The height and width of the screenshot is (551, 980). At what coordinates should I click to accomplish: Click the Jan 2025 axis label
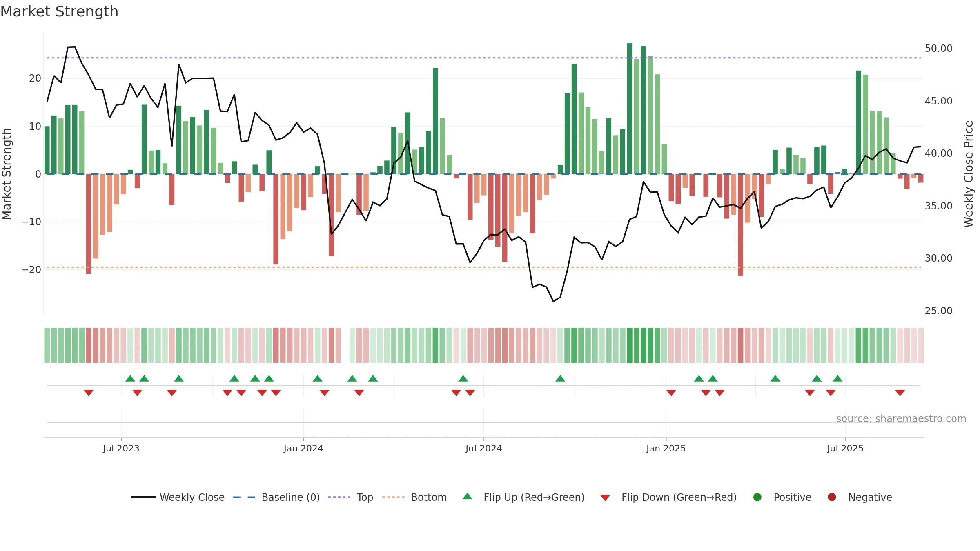click(666, 448)
